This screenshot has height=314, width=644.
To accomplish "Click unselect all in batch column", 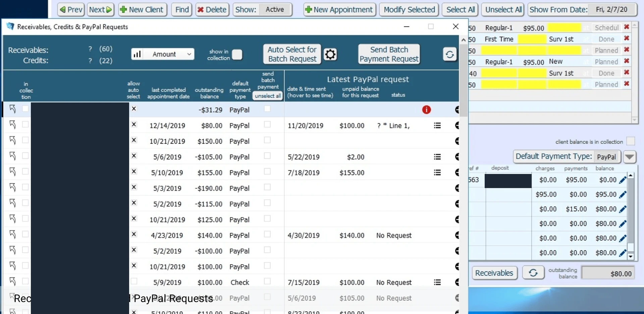I will [268, 96].
